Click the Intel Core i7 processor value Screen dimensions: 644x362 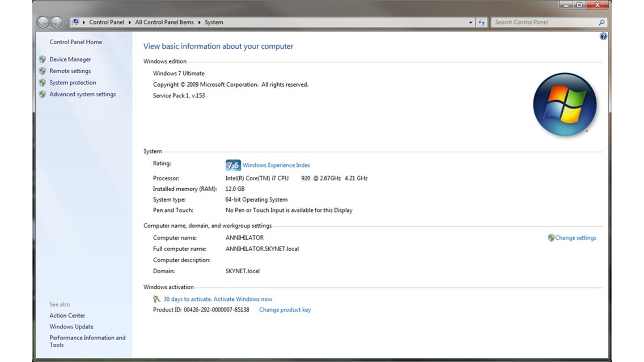(297, 178)
